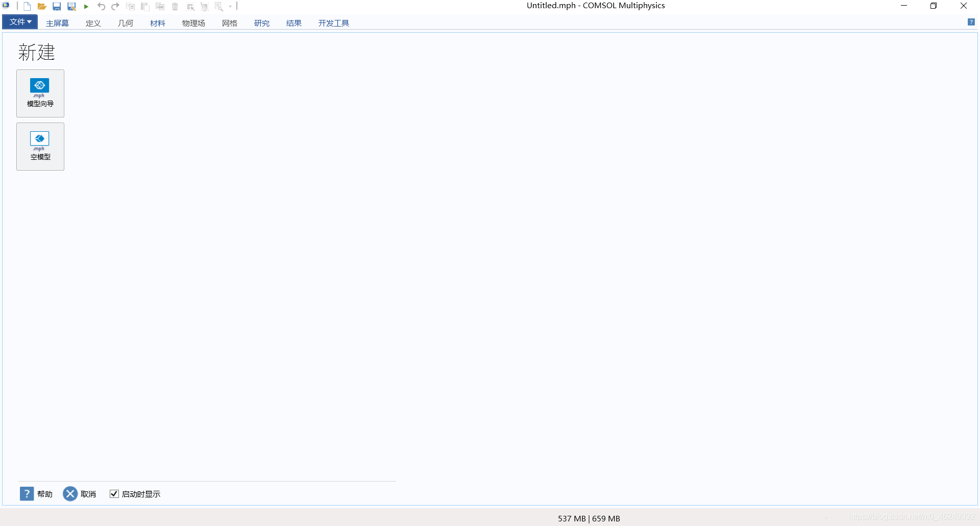Click the 帮助 help button
This screenshot has width=980, height=526.
(x=36, y=494)
